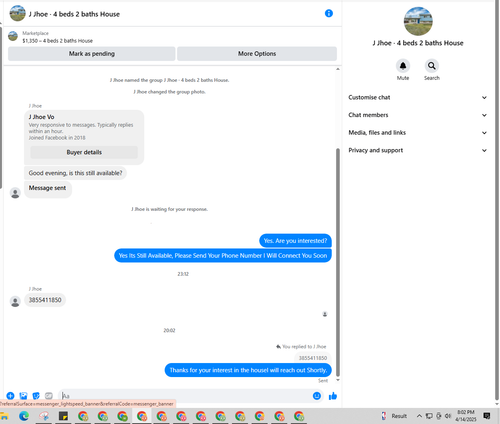The width and height of the screenshot is (500, 424).
Task: Click J Jhoe's avatar beside phone number message
Action: pos(15,301)
